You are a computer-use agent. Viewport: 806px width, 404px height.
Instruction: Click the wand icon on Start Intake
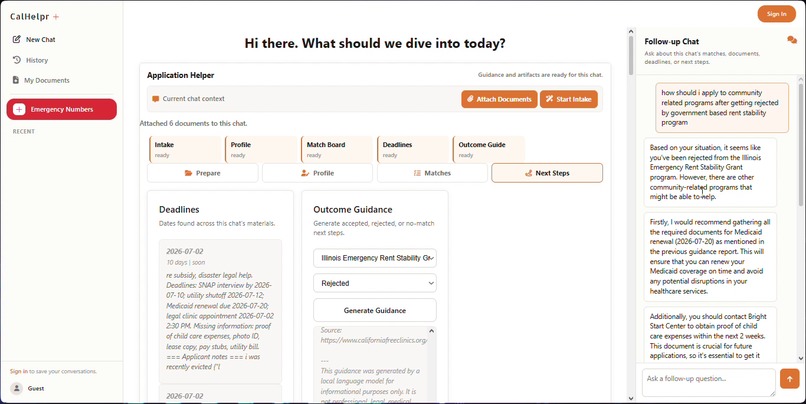click(x=549, y=99)
